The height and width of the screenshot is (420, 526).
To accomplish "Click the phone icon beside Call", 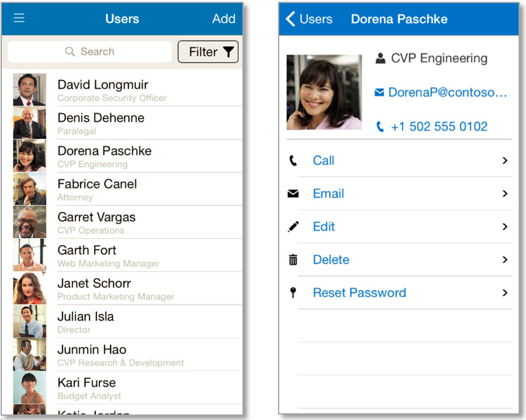I will (293, 160).
